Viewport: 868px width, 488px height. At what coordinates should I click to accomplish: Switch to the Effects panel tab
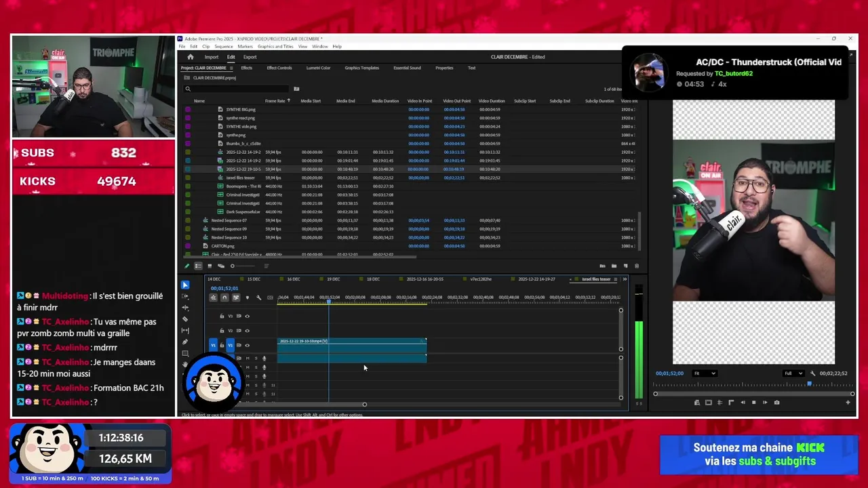247,68
